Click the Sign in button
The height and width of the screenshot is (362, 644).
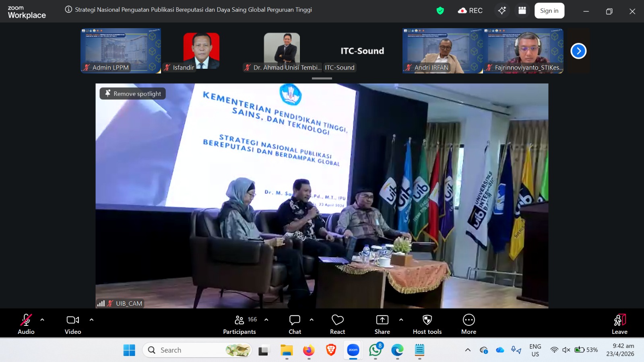[x=549, y=11]
